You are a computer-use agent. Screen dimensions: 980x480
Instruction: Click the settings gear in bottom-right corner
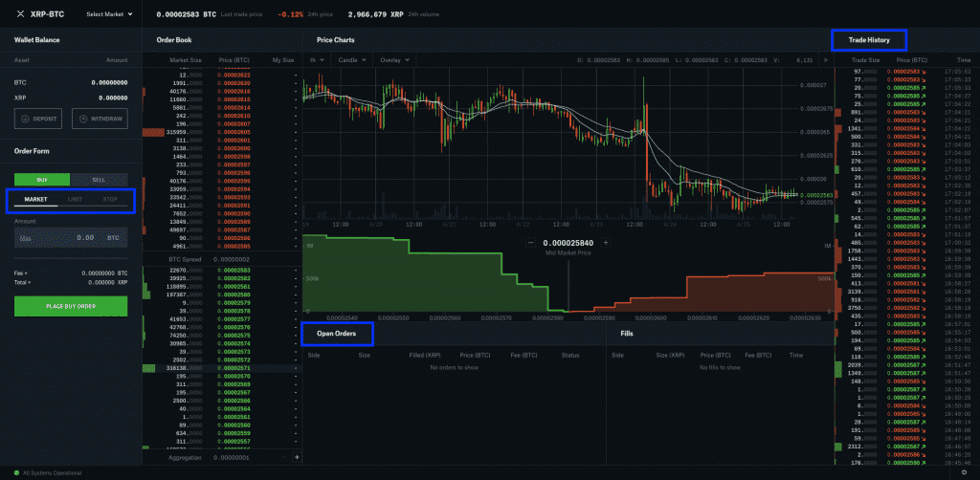(x=964, y=473)
